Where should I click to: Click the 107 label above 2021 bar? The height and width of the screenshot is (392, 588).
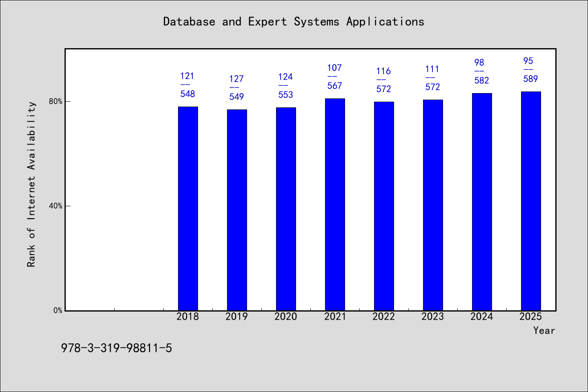tap(334, 68)
